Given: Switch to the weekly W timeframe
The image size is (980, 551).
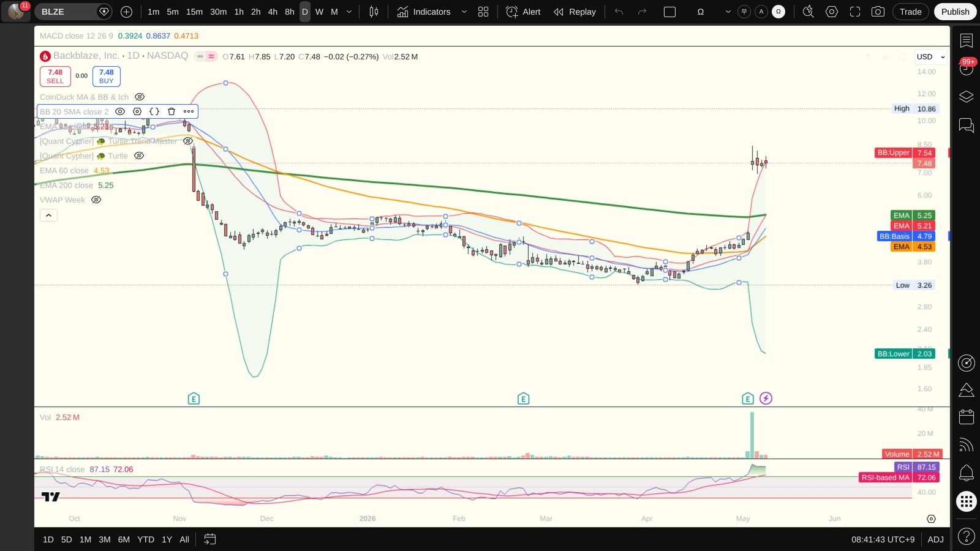Looking at the screenshot, I should pyautogui.click(x=319, y=12).
